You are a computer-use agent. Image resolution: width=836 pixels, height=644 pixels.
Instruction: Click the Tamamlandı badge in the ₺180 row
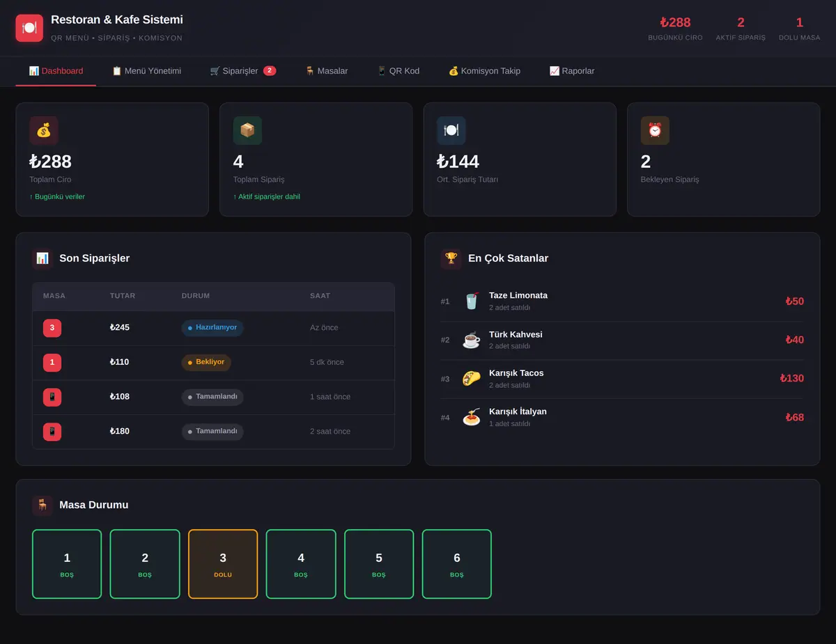click(212, 432)
